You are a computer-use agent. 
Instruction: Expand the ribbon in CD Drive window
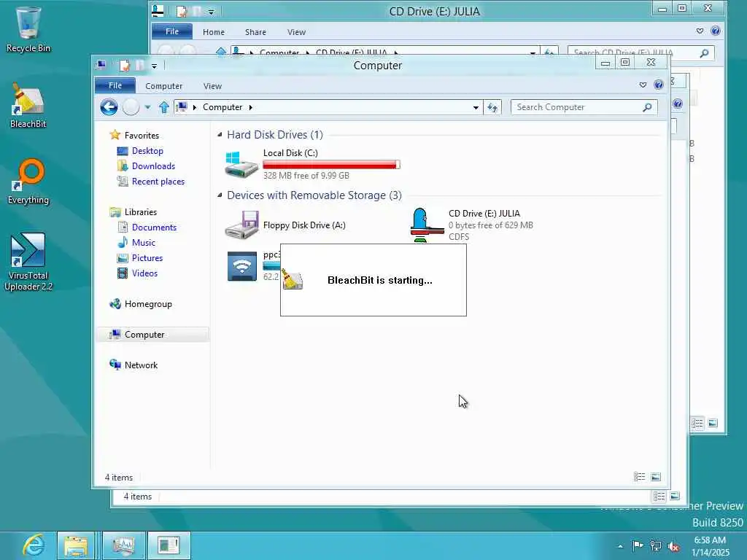point(700,31)
